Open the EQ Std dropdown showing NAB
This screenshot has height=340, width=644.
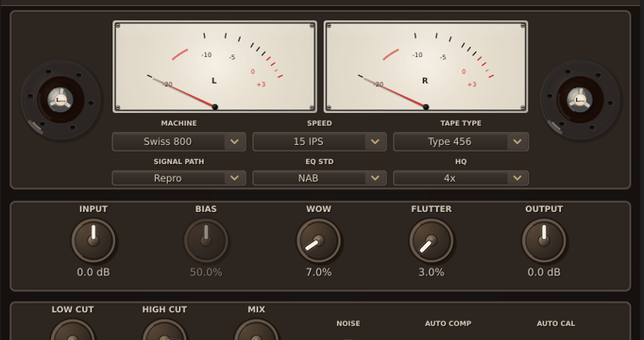click(319, 178)
